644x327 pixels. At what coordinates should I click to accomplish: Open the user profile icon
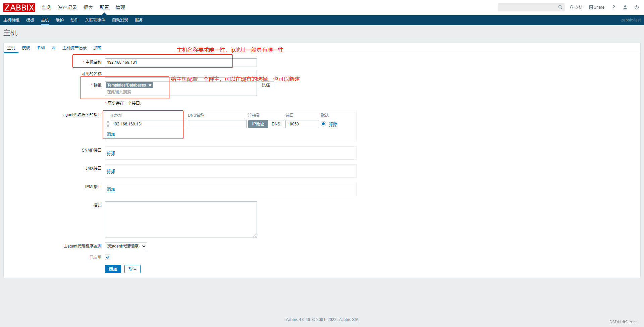pos(625,7)
